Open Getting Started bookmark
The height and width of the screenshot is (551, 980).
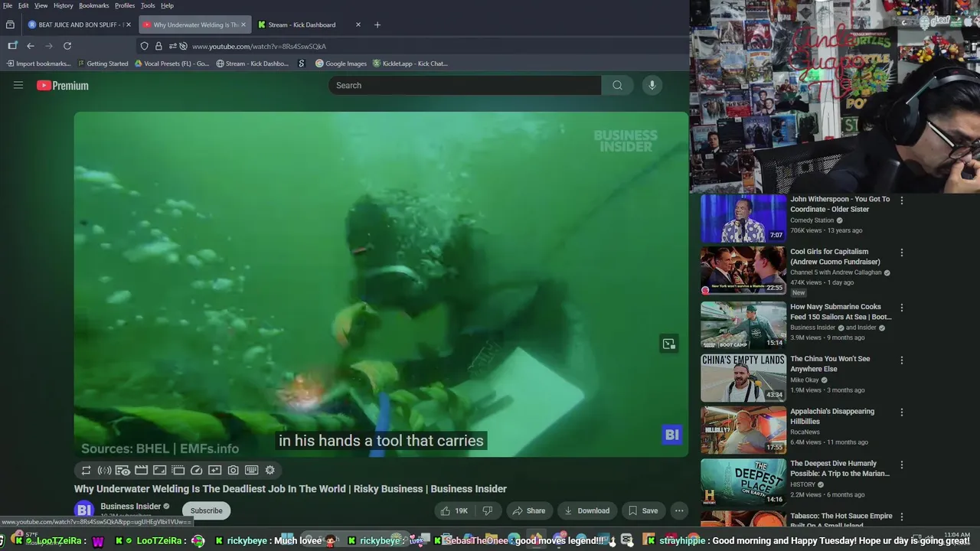click(103, 64)
